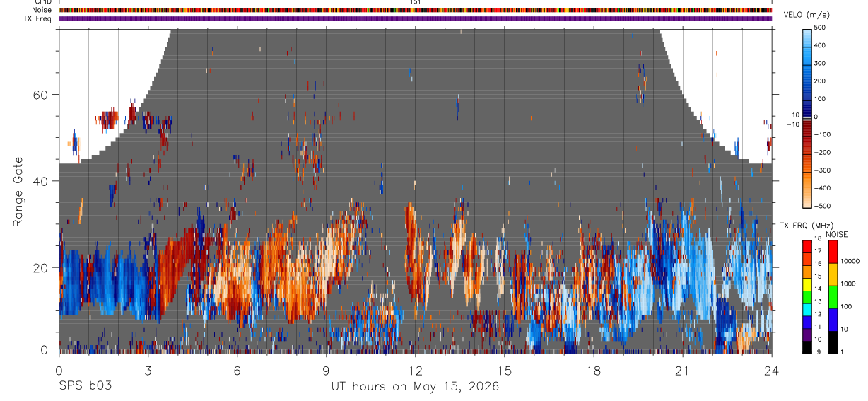The height and width of the screenshot is (401, 868).
Task: Click the "100" label in NOISE legend
Action: (847, 306)
